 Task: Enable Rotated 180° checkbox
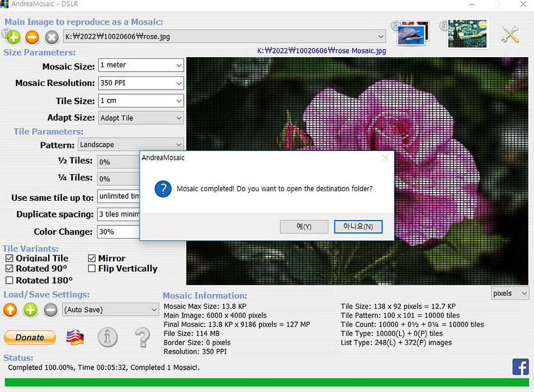(x=9, y=280)
